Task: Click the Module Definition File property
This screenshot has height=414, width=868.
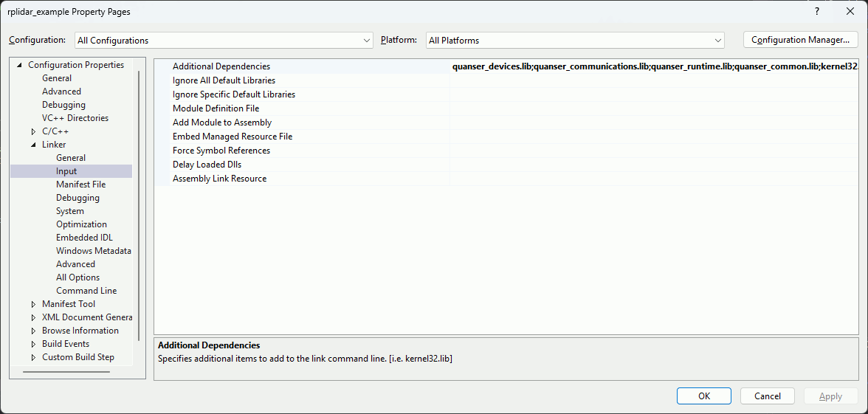Action: coord(216,108)
